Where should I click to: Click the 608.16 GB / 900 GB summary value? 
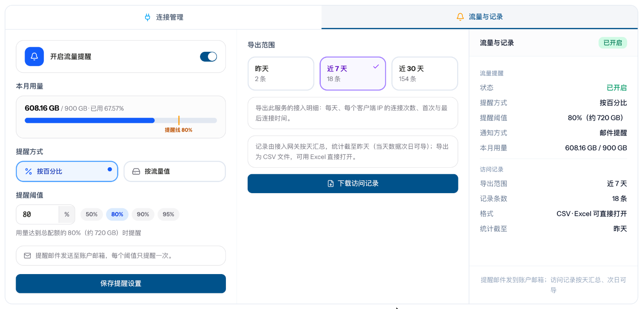click(596, 148)
